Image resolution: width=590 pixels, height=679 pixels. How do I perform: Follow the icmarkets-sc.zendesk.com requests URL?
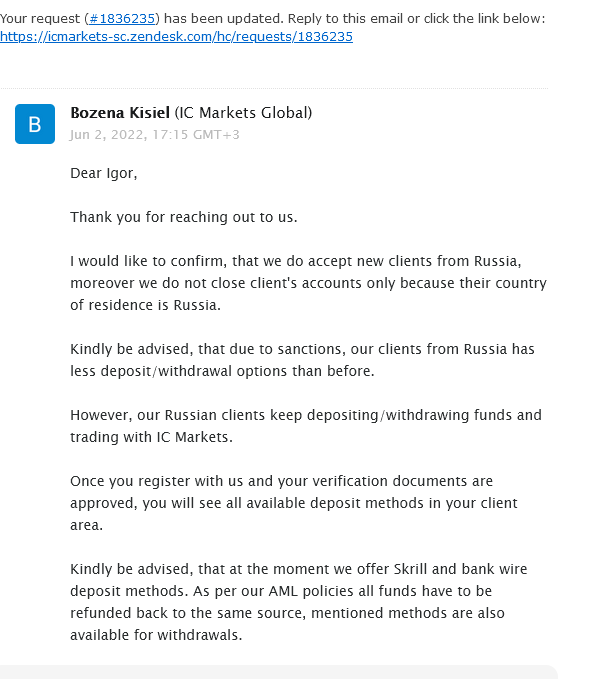pos(176,37)
